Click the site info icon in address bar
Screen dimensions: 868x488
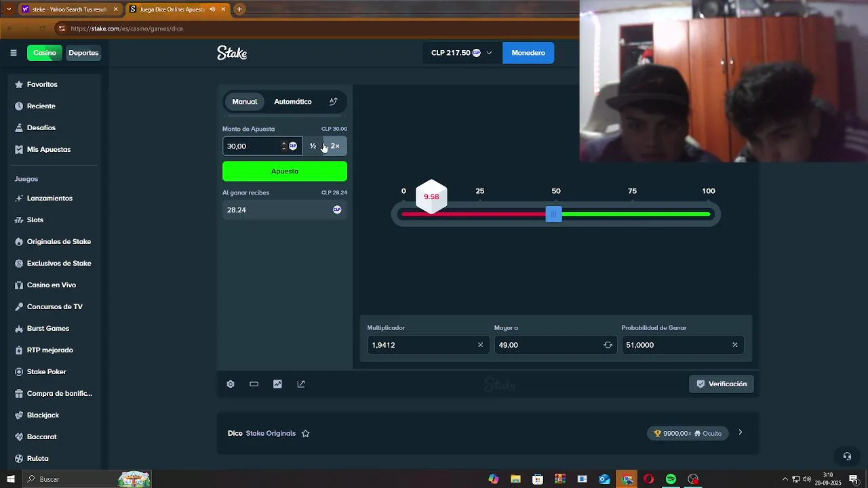coord(62,28)
